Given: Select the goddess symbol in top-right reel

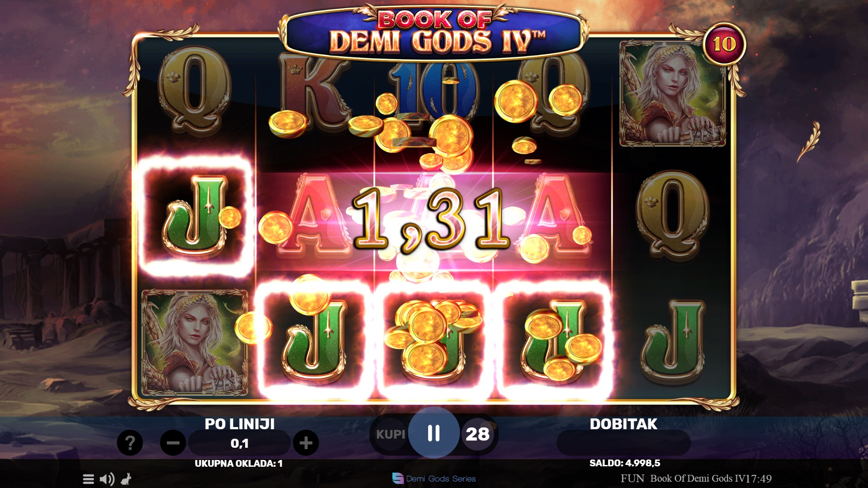Looking at the screenshot, I should [x=672, y=94].
